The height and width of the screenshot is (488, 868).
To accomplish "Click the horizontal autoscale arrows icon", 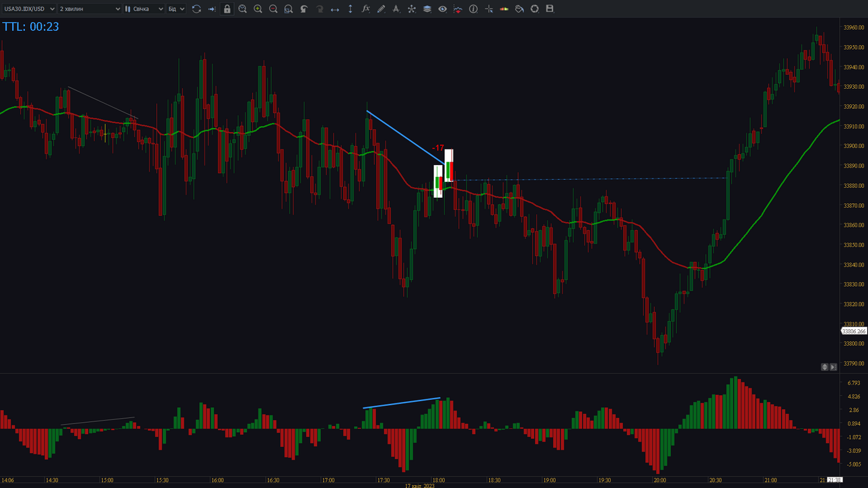I will pyautogui.click(x=334, y=9).
